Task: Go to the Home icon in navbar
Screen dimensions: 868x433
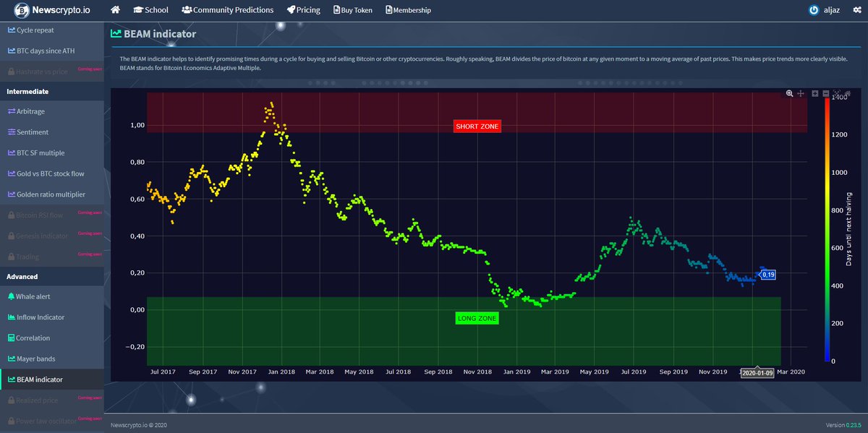Action: click(x=115, y=10)
